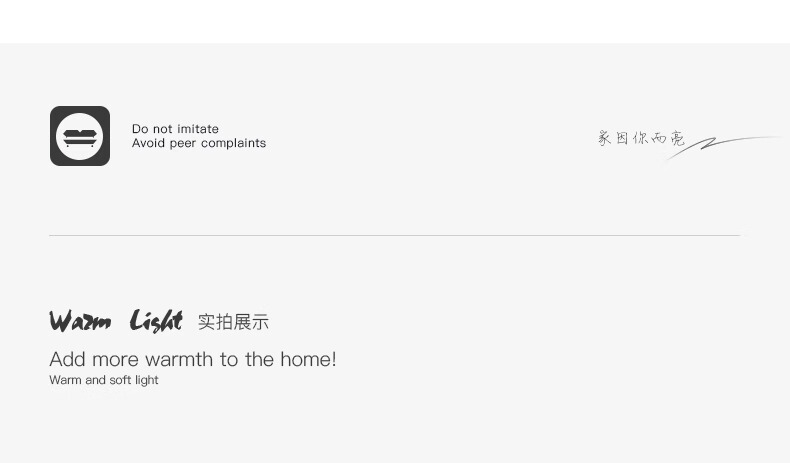Image resolution: width=790 pixels, height=463 pixels.
Task: Click the last calligraphy character 亮
Action: [x=678, y=139]
